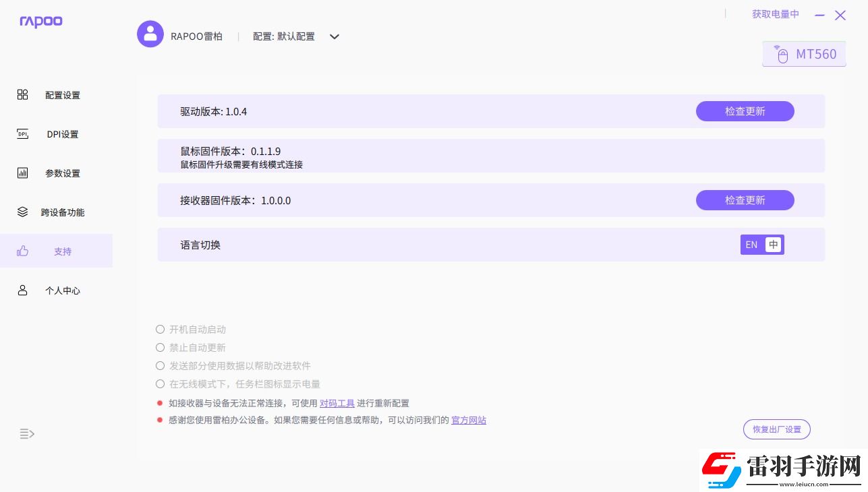Click the 个人中心 person icon
The height and width of the screenshot is (492, 868).
click(22, 290)
